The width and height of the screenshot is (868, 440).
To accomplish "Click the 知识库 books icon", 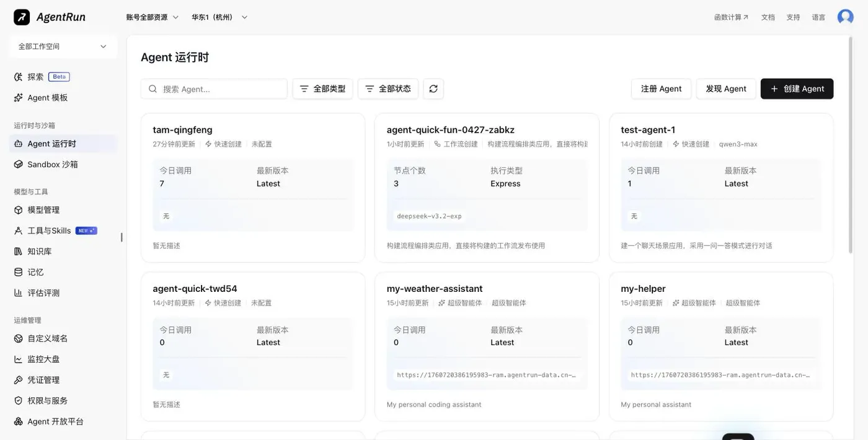I will click(x=19, y=251).
